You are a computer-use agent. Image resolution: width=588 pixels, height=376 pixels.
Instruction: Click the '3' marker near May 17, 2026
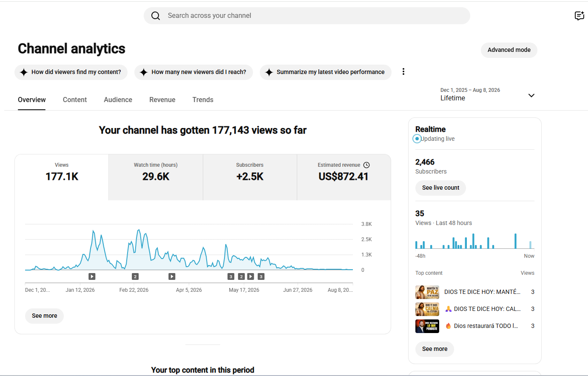[x=231, y=276]
